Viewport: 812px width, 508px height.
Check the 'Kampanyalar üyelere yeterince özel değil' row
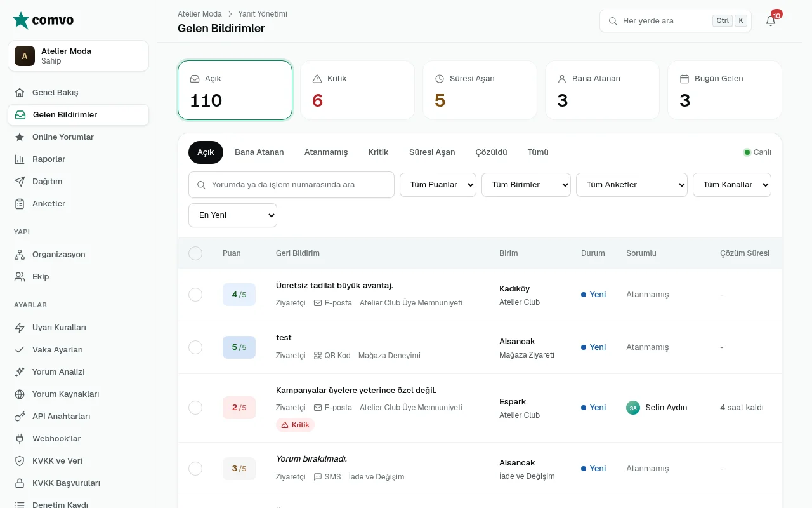point(195,408)
